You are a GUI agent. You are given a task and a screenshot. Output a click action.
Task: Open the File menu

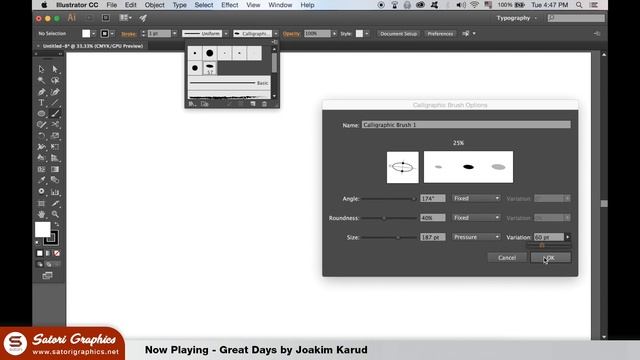pyautogui.click(x=111, y=5)
